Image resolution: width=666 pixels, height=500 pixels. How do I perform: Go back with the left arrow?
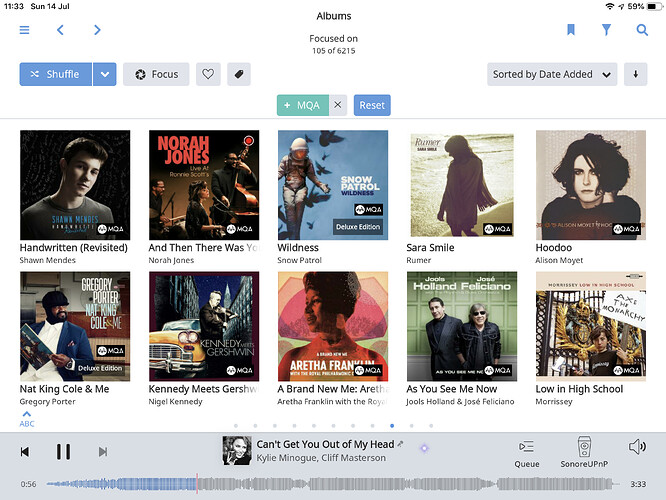60,30
